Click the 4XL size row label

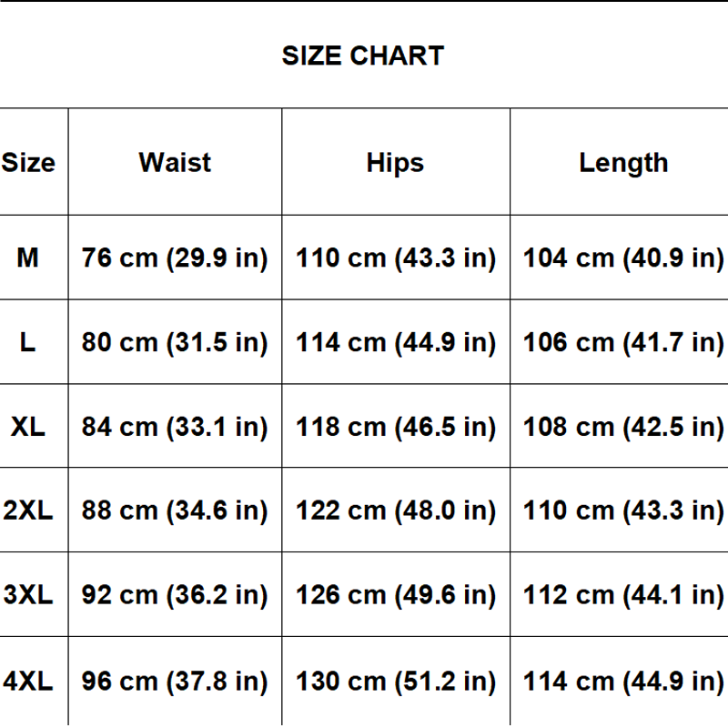point(28,682)
